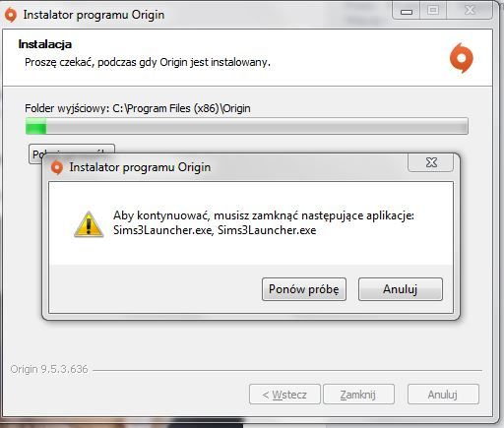
Task: Close the main installer window
Action: pyautogui.click(x=470, y=11)
